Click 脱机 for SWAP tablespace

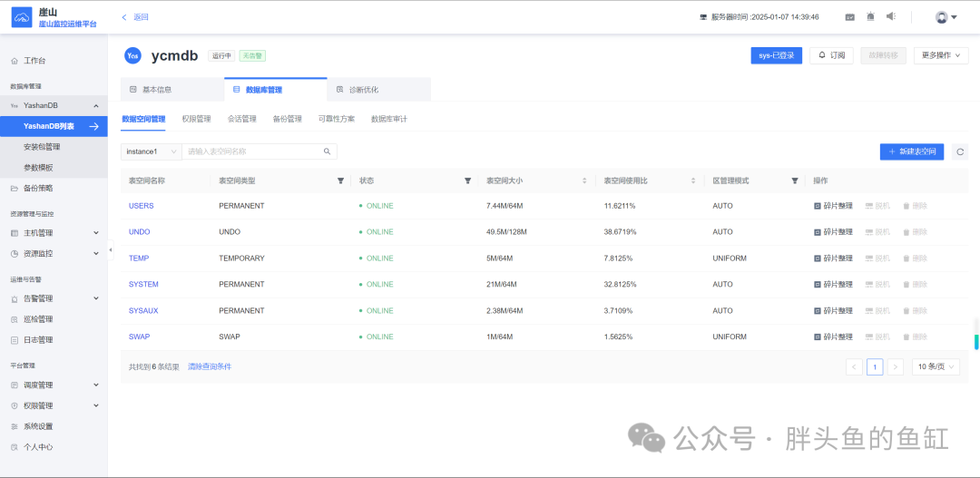(877, 337)
